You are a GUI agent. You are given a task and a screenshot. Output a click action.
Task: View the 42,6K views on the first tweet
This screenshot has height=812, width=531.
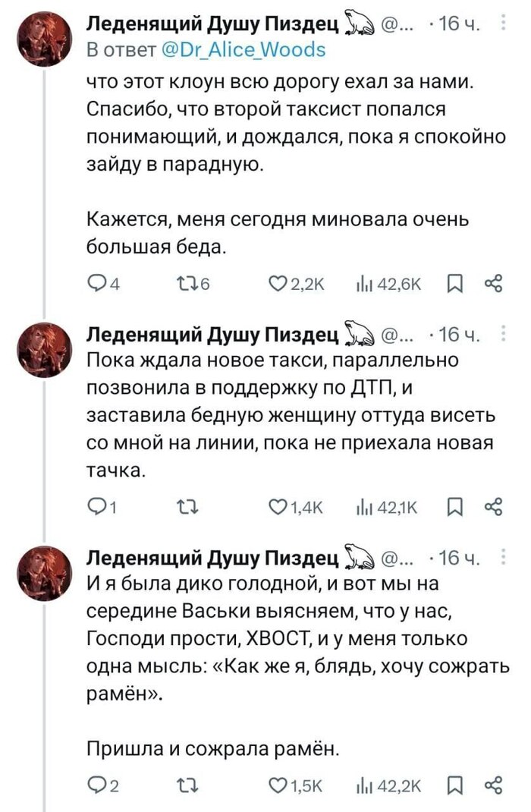point(388,285)
